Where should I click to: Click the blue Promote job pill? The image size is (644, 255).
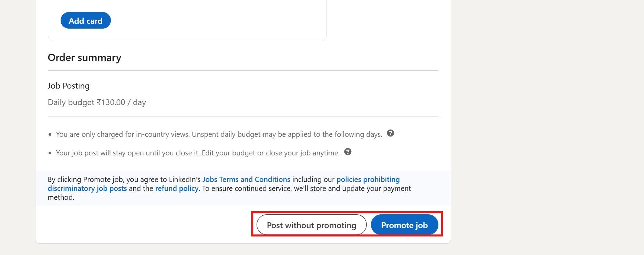[404, 225]
